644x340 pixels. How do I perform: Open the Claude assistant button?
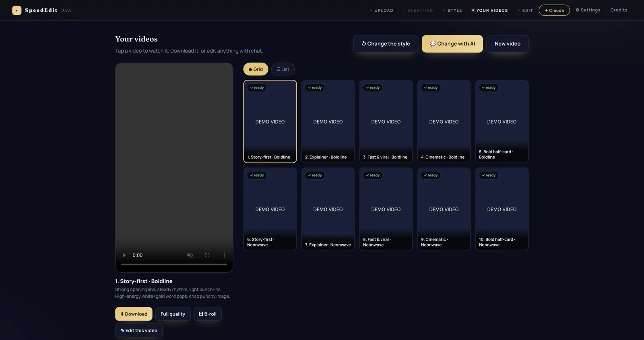pyautogui.click(x=554, y=10)
